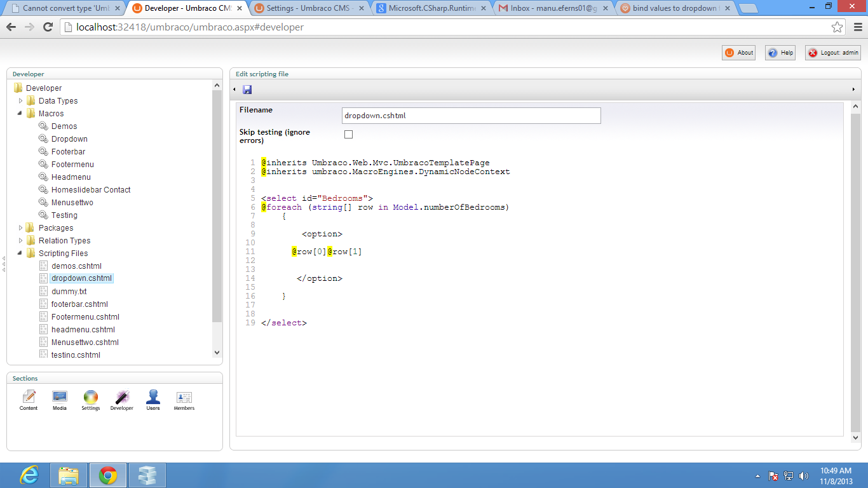Image resolution: width=868 pixels, height=488 pixels.
Task: Go back in browser
Action: pyautogui.click(x=11, y=27)
